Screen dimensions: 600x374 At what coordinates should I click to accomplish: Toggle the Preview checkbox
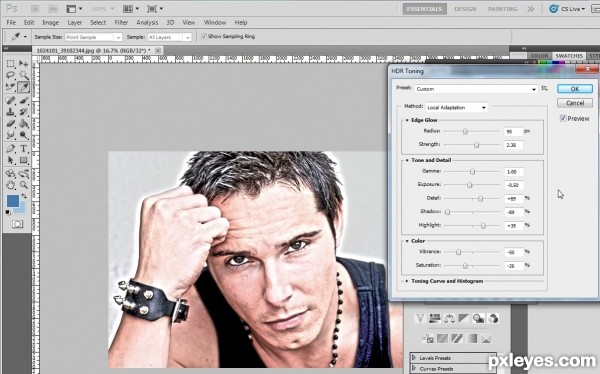[563, 118]
